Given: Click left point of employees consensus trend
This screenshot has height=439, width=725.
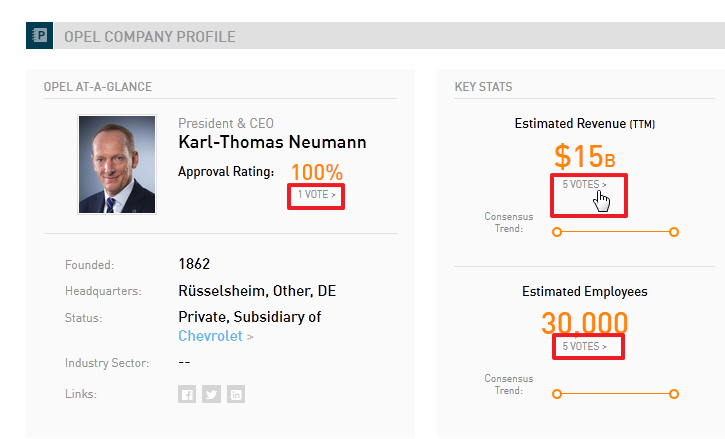Looking at the screenshot, I should pos(557,394).
